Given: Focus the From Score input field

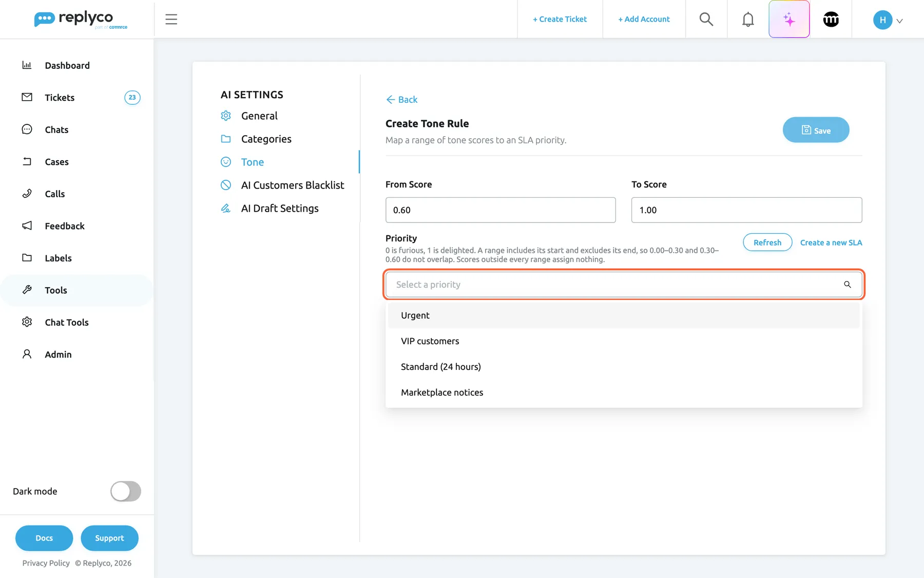Looking at the screenshot, I should (500, 210).
